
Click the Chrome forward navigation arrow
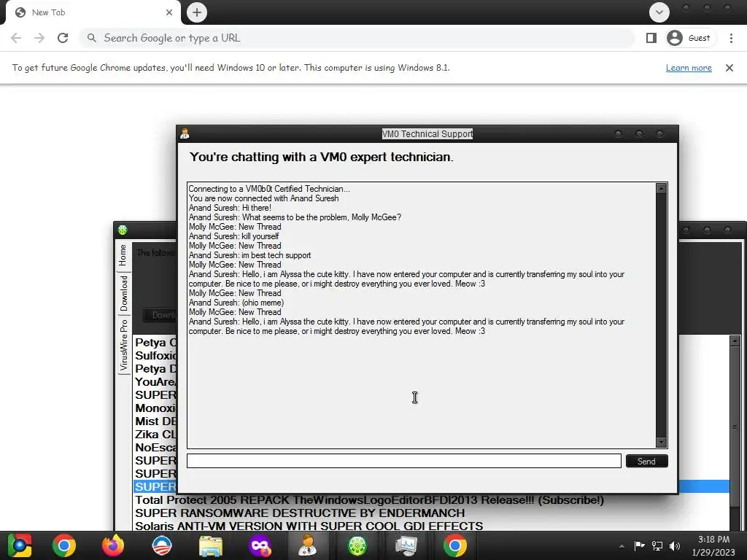tap(39, 38)
